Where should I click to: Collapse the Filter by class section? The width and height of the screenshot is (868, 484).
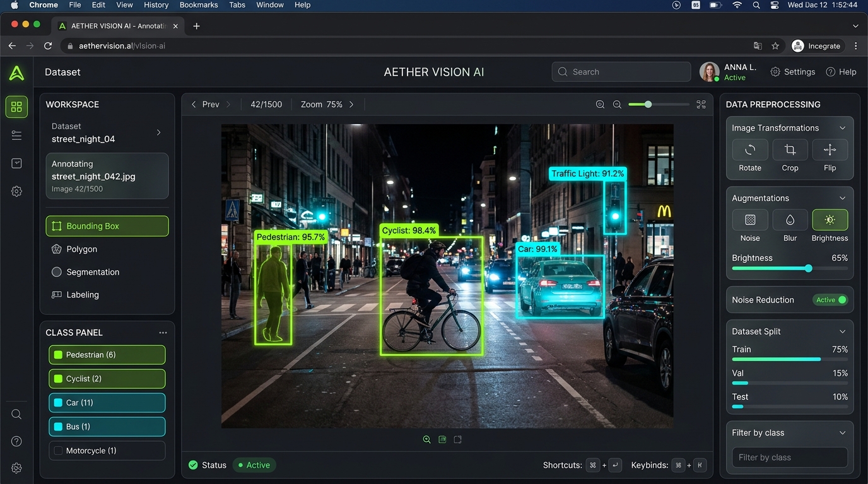[x=842, y=433]
